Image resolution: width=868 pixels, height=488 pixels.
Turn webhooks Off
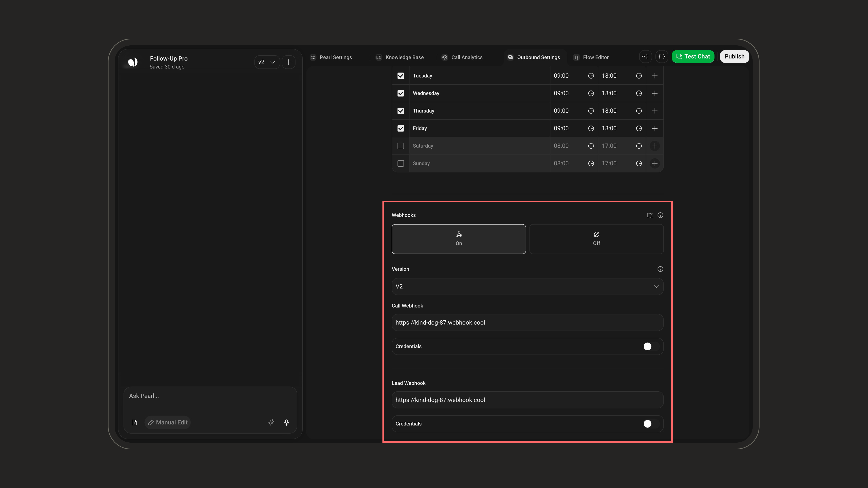[x=596, y=239]
